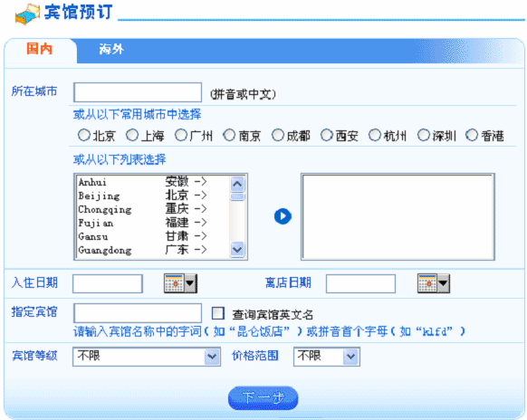
Task: Click the 下一步 button
Action: (x=263, y=398)
